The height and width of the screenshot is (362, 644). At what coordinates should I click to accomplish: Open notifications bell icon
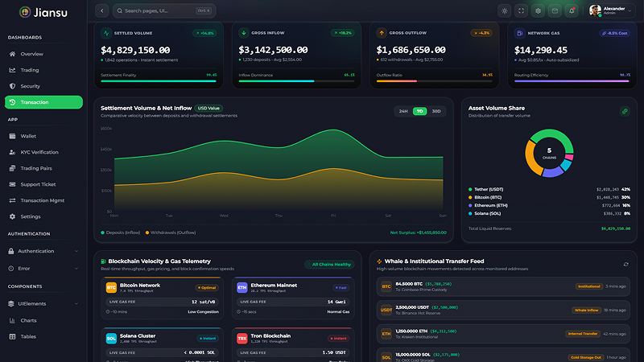(572, 11)
